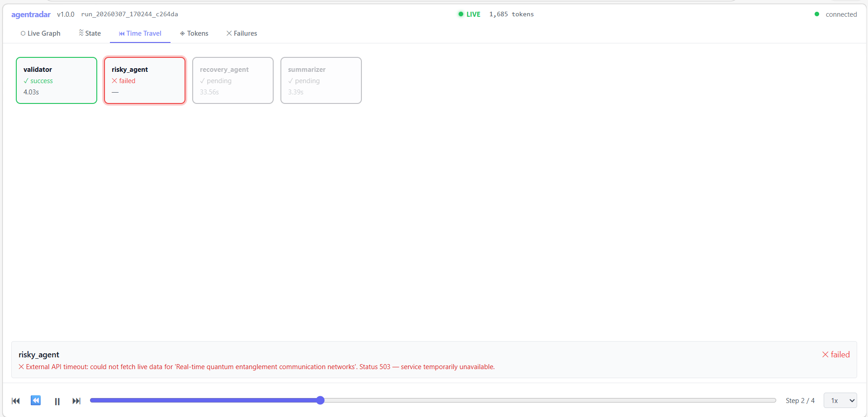Open playback speed 1x dropdown
Screen dimensions: 868x417
pyautogui.click(x=840, y=400)
